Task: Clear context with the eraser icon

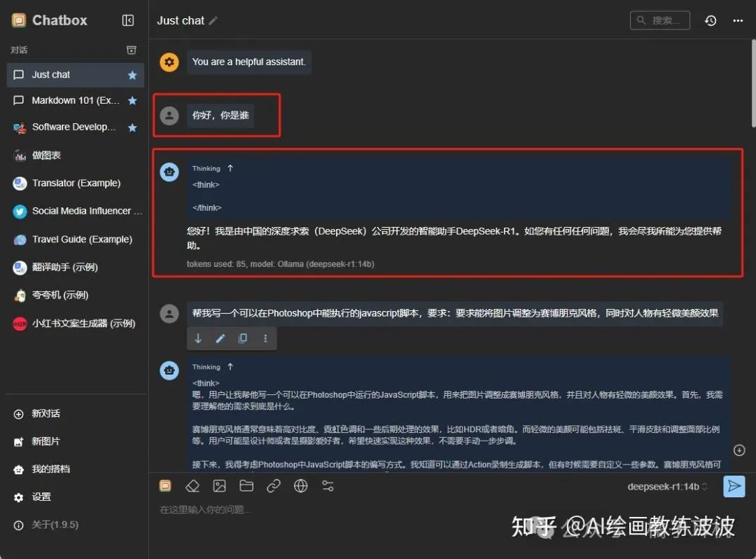Action: point(192,485)
